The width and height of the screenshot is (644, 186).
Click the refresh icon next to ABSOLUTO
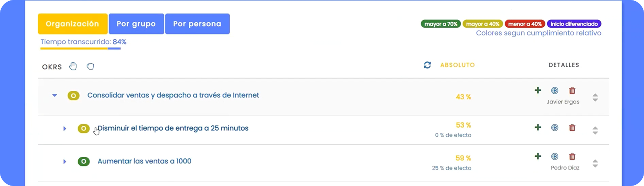[x=428, y=65]
